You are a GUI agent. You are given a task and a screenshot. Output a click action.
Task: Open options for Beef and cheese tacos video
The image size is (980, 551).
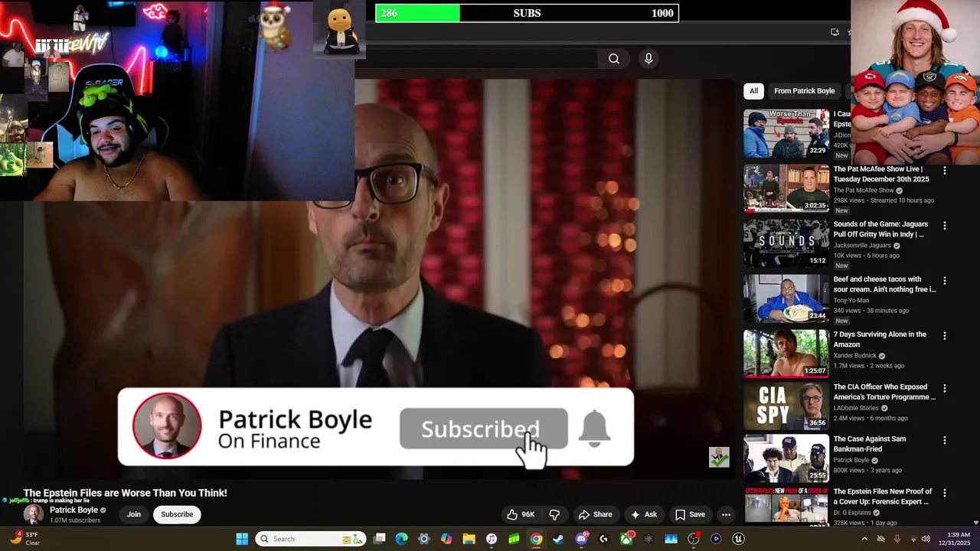point(944,281)
